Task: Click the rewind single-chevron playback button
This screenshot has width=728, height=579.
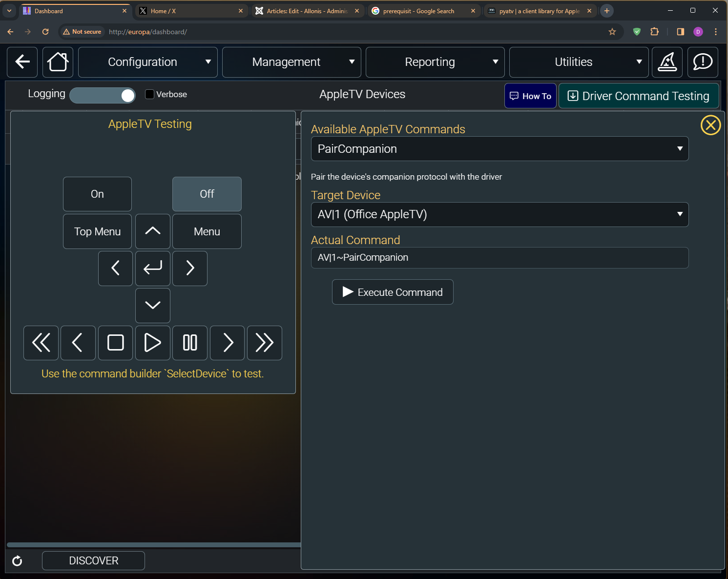Action: (x=78, y=343)
